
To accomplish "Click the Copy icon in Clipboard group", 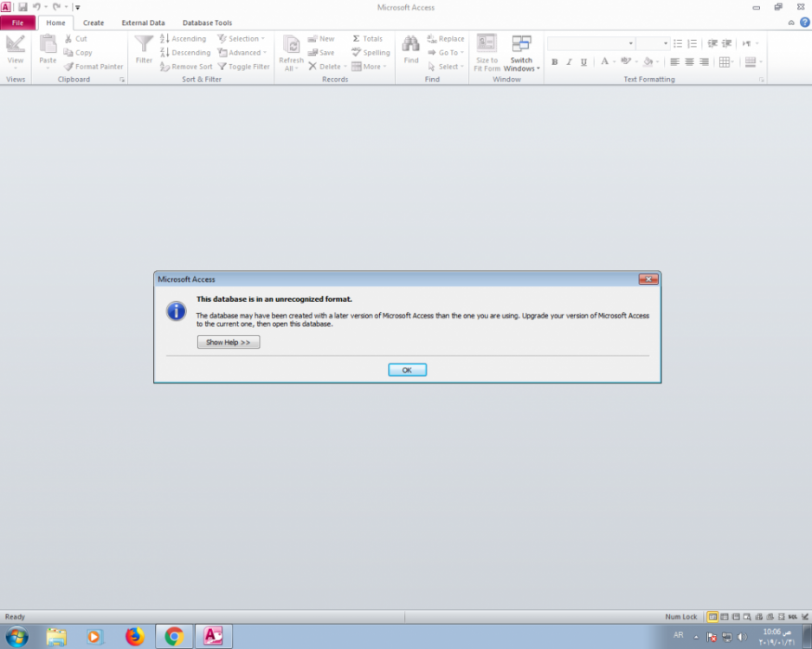I will tap(68, 52).
